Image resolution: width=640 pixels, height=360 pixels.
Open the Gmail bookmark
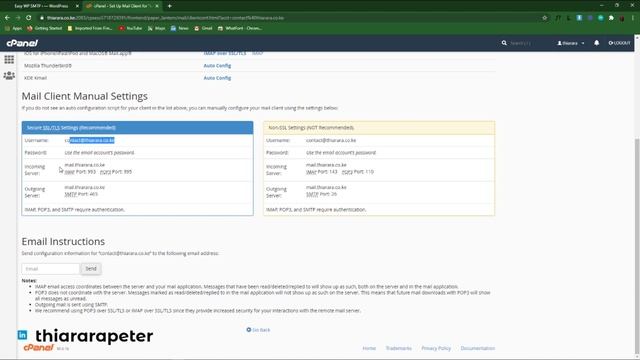click(203, 29)
